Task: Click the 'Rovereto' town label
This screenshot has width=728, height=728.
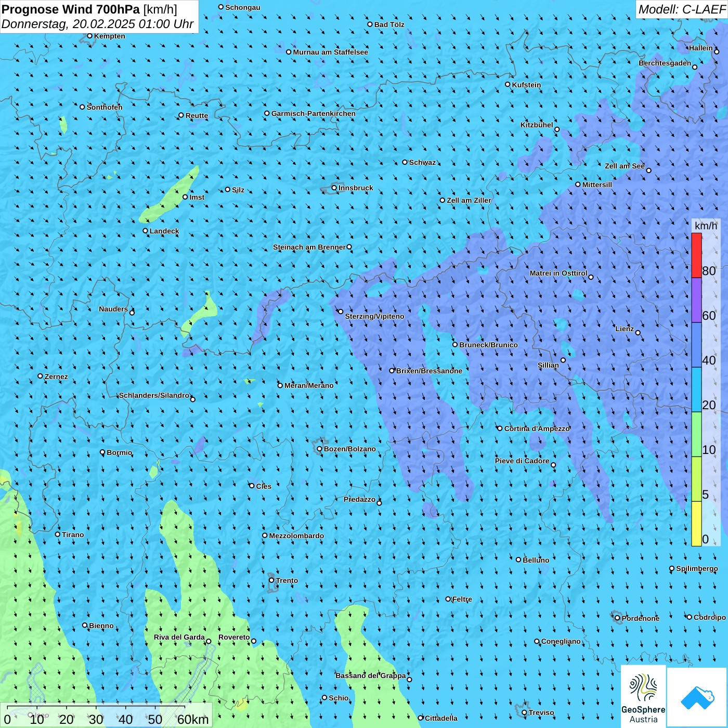Action: tap(234, 637)
